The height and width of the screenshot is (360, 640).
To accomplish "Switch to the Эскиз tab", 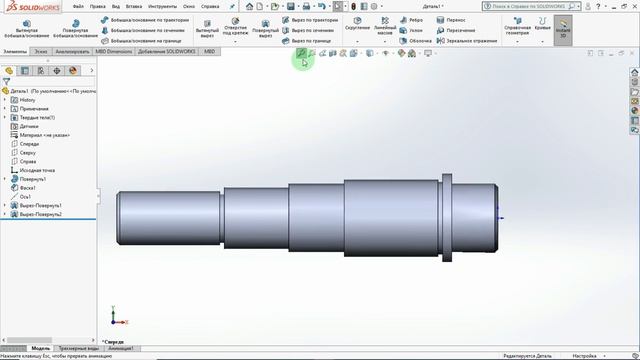I will click(41, 51).
